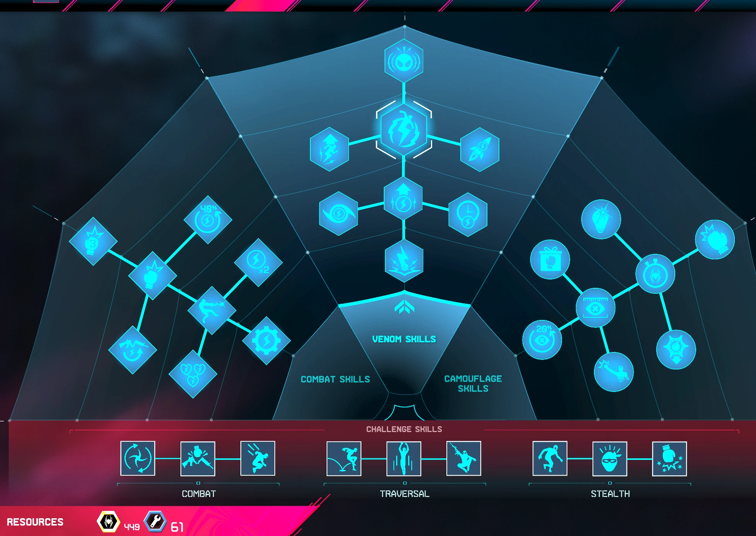Open the lightning swirl vortex Venom skill
This screenshot has width=756, height=536.
tap(339, 214)
